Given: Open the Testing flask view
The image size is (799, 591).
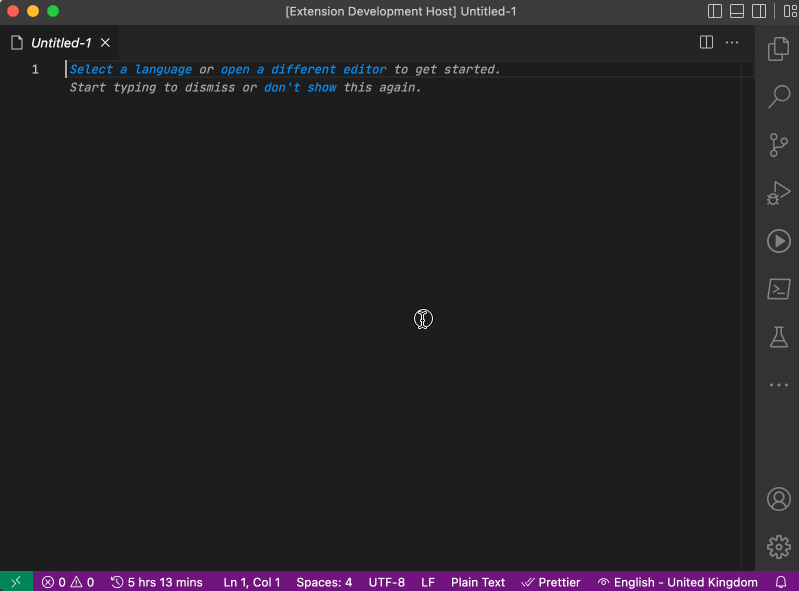Looking at the screenshot, I should click(x=779, y=337).
